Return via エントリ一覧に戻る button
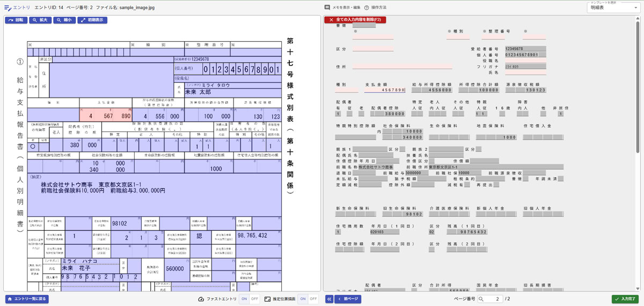The image size is (644, 306). click(27, 299)
